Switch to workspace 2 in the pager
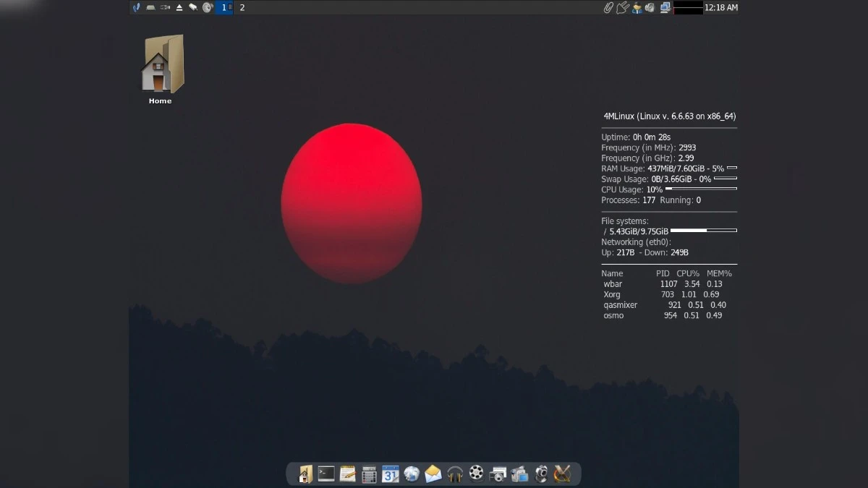868x488 pixels. coord(242,8)
